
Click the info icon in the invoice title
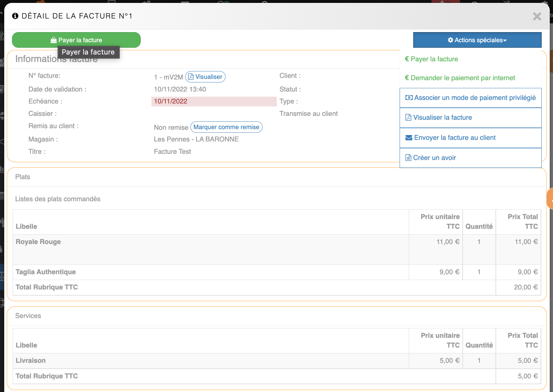tap(15, 16)
